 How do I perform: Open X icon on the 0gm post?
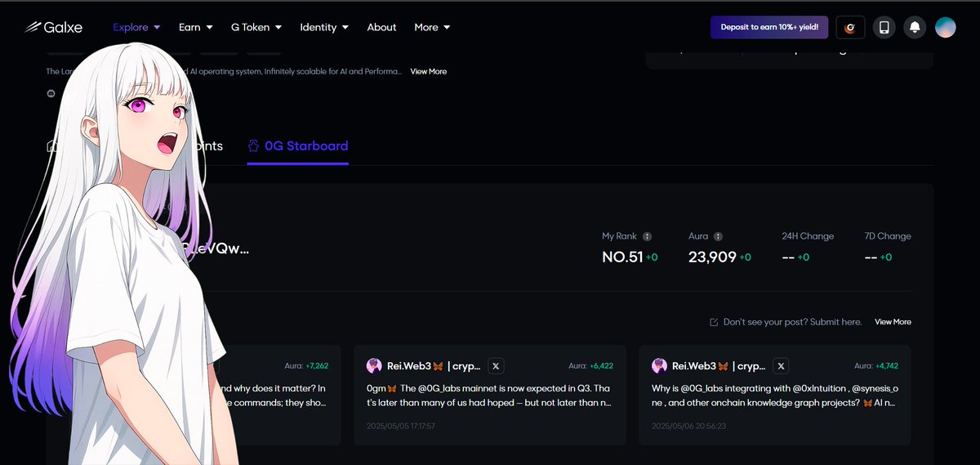(496, 366)
